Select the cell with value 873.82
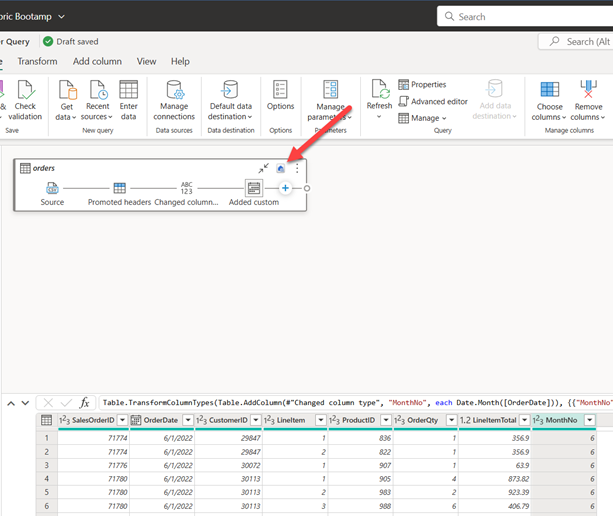613x516 pixels. [495, 479]
